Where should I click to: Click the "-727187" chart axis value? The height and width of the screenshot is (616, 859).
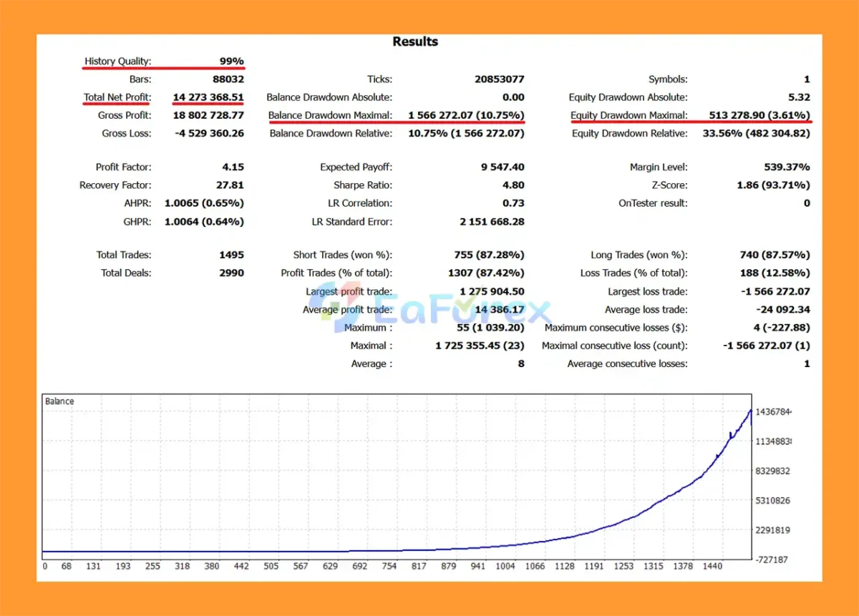click(772, 559)
